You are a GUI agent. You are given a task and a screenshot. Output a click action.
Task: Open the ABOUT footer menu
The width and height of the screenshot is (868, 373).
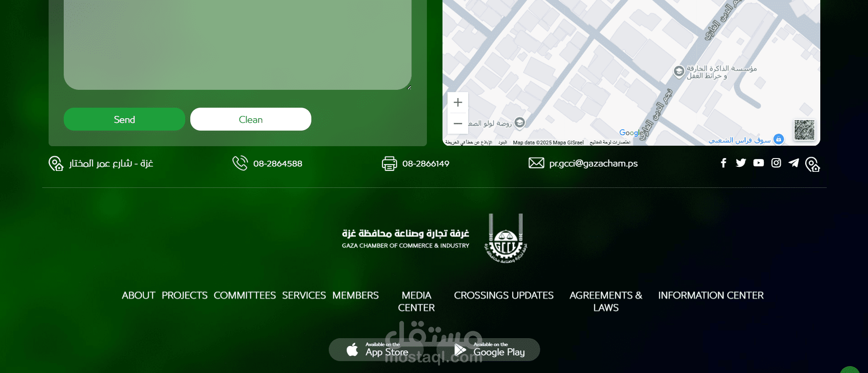click(138, 295)
